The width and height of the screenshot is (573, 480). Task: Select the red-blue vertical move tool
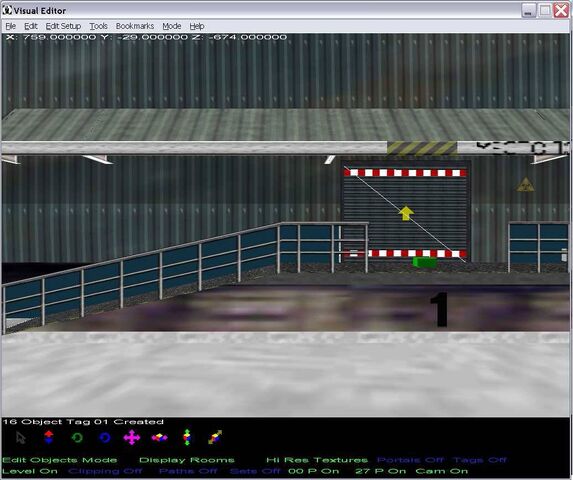49,437
